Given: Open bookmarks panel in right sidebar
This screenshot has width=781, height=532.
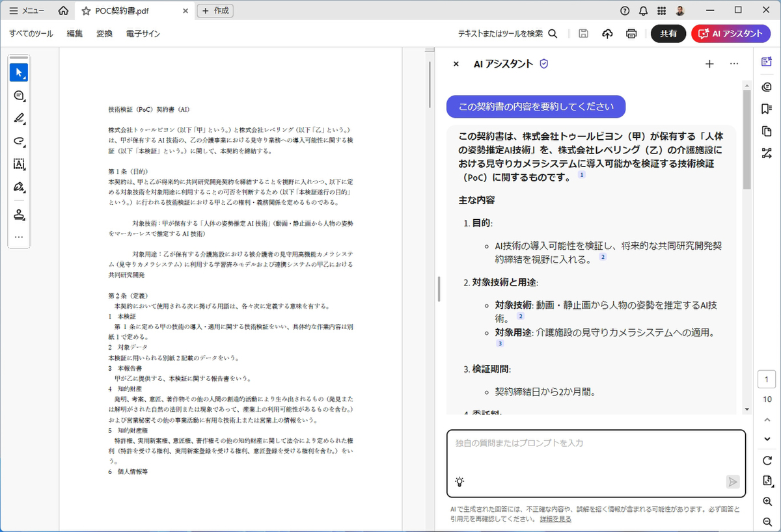Looking at the screenshot, I should click(766, 109).
